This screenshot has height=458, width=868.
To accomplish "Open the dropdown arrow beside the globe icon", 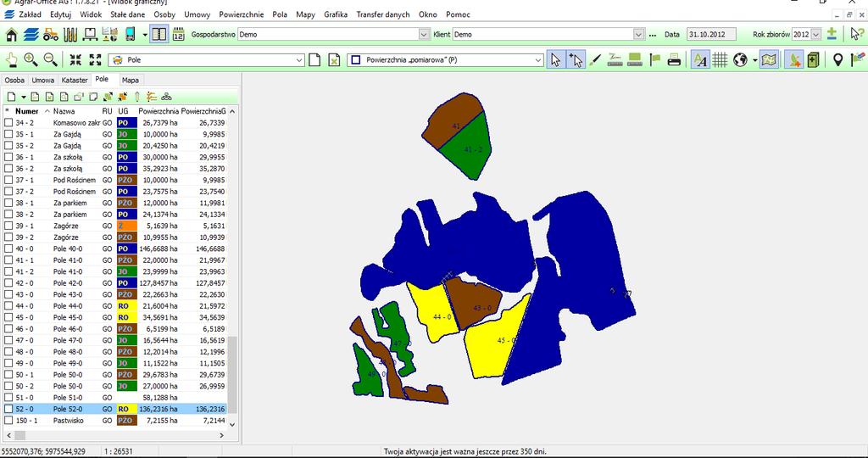I will (x=754, y=60).
